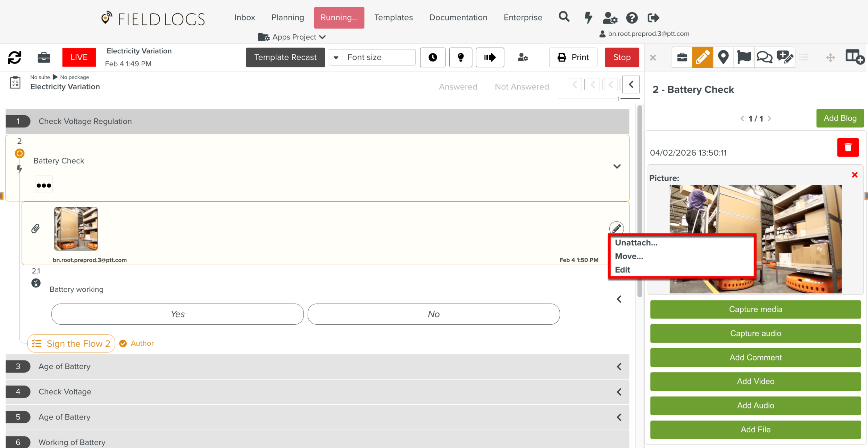
Task: Click the red Stop button
Action: pos(621,57)
